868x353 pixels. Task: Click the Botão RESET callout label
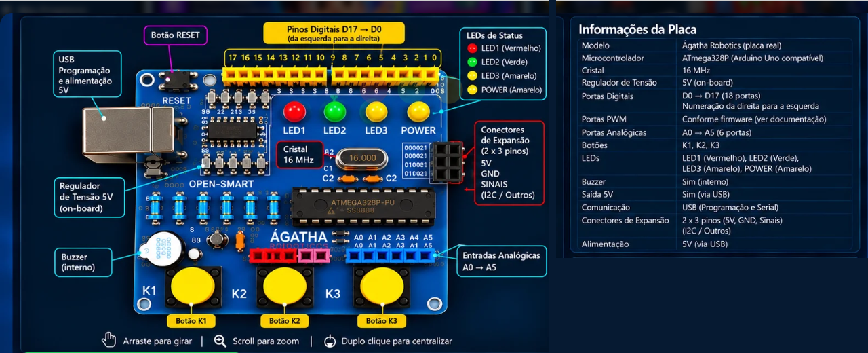pos(175,36)
